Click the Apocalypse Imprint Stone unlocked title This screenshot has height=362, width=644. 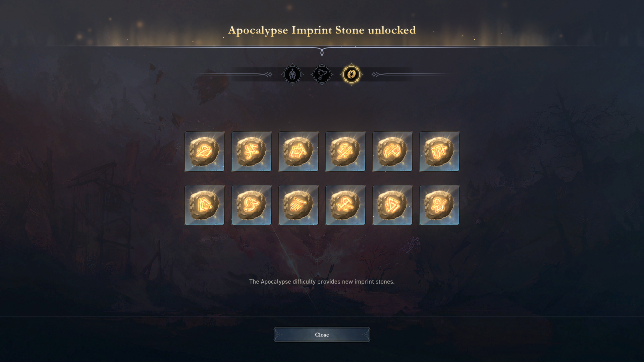point(322,30)
